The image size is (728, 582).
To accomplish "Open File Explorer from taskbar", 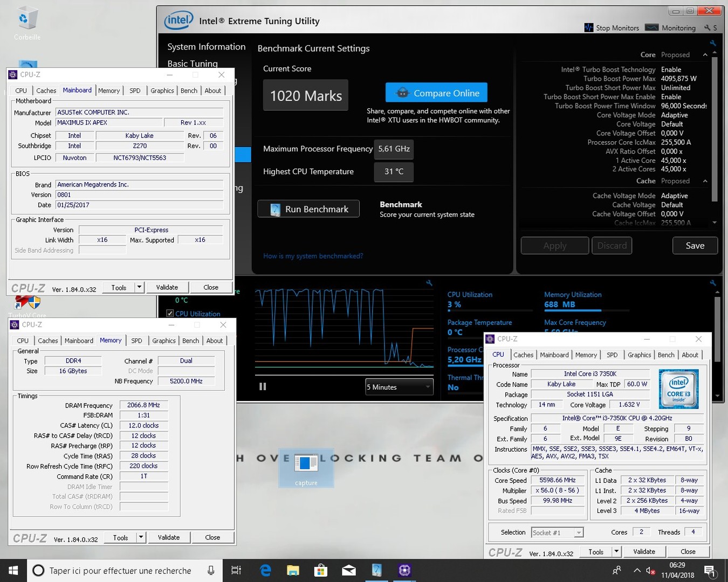I will pos(293,570).
